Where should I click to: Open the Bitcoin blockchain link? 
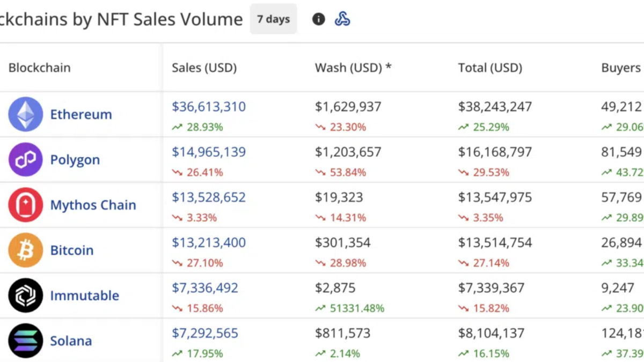[x=72, y=250]
